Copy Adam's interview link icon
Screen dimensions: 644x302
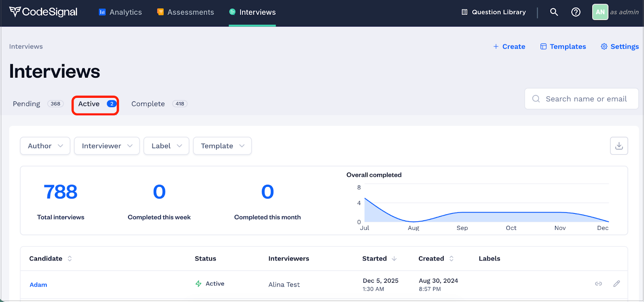coord(599,284)
